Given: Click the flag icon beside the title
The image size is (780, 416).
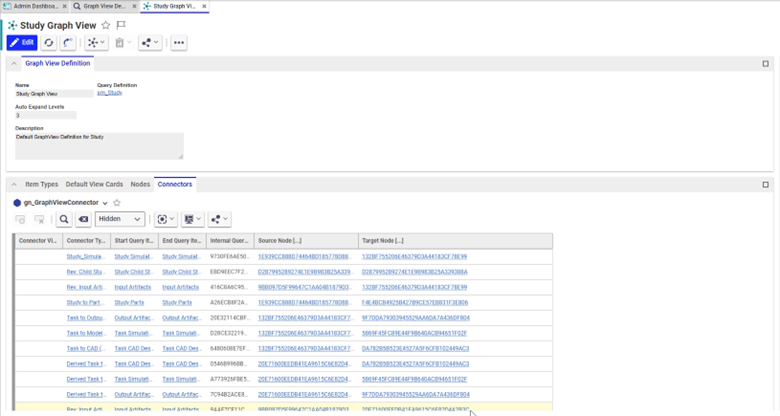Looking at the screenshot, I should [121, 25].
